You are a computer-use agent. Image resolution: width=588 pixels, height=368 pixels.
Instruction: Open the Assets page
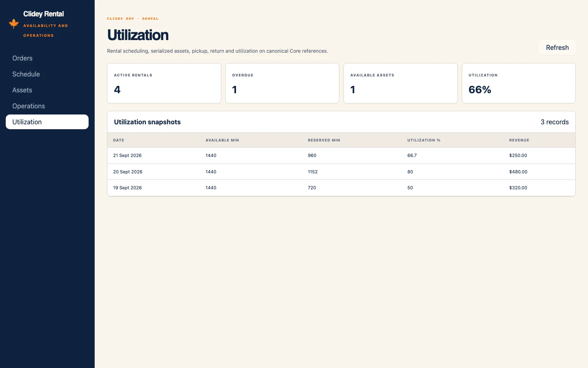click(47, 90)
